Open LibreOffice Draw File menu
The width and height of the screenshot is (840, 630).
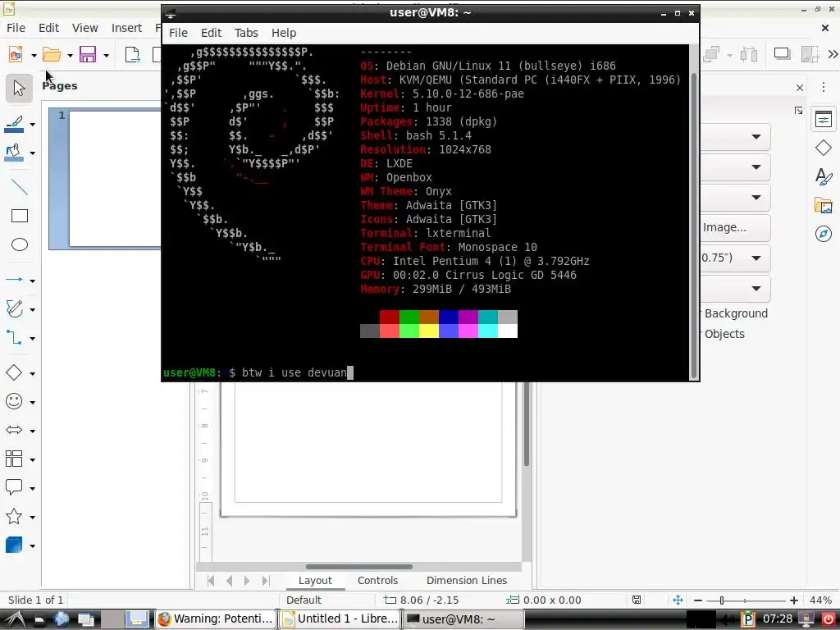[16, 28]
